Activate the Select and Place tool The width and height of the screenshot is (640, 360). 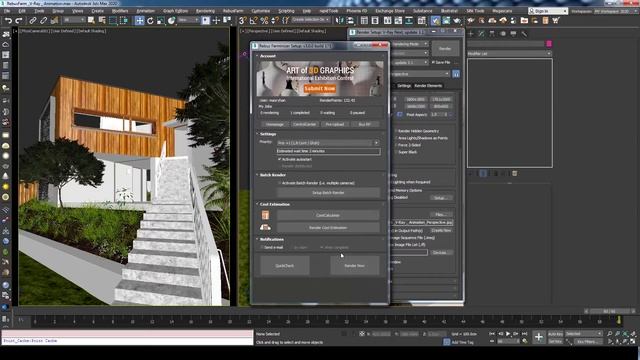[171, 20]
